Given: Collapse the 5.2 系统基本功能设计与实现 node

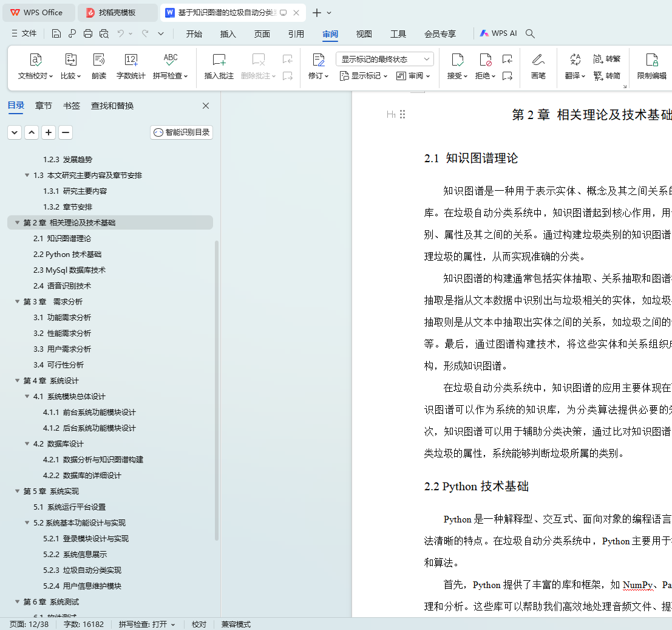Looking at the screenshot, I should click(27, 523).
